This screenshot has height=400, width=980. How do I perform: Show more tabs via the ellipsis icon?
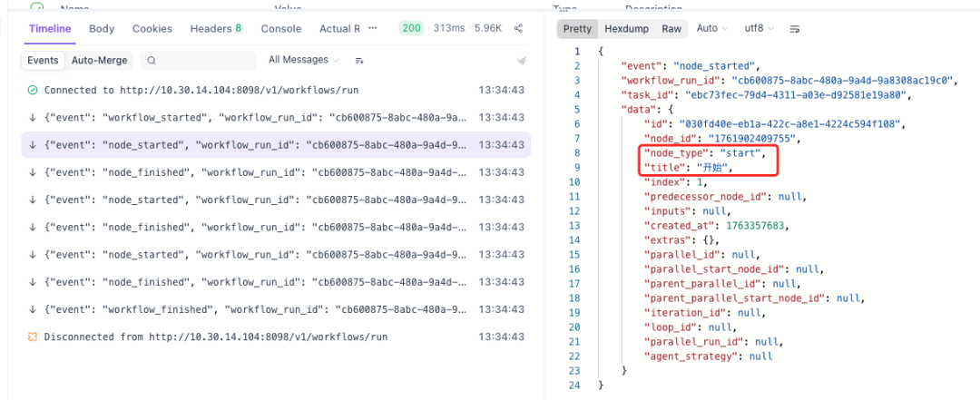tap(373, 28)
